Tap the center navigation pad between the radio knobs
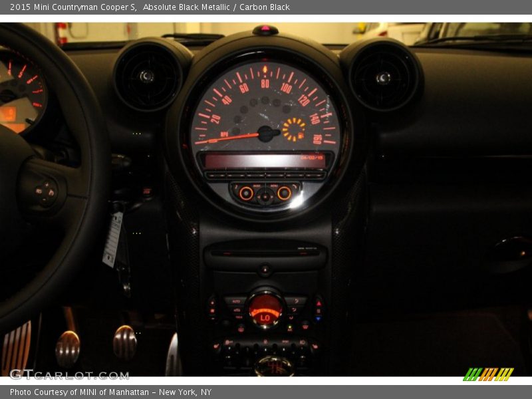 click(x=265, y=196)
